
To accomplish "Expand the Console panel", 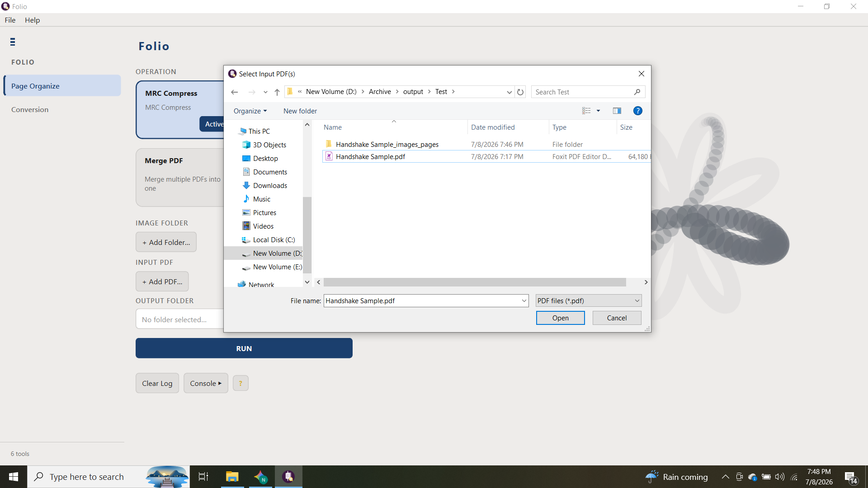I will coord(206,383).
